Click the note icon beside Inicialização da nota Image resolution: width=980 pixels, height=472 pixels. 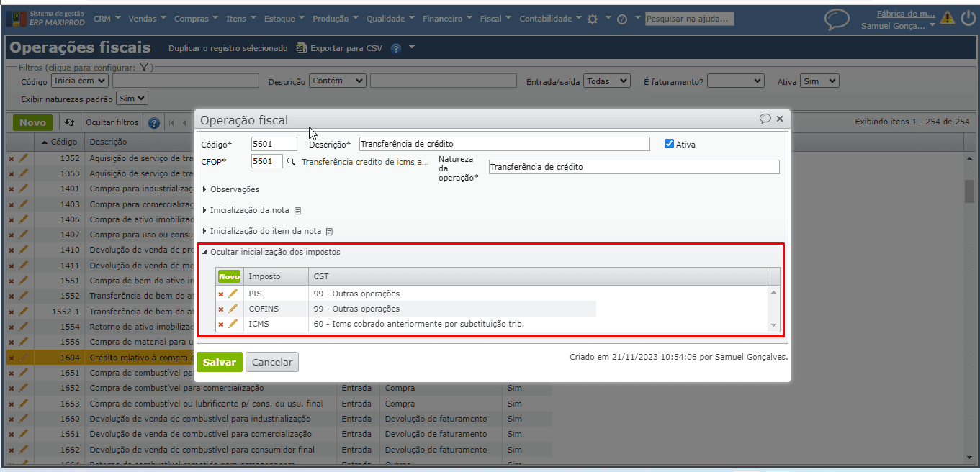point(297,211)
